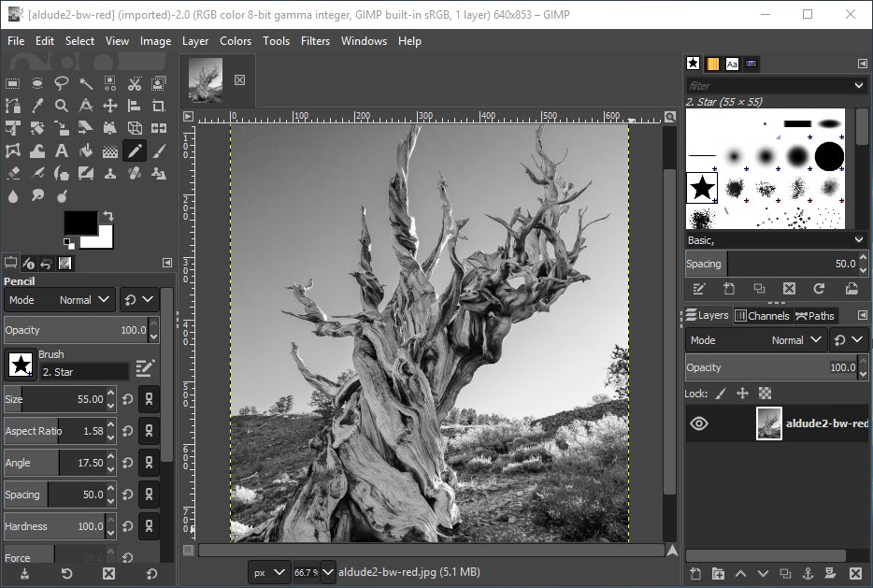Image resolution: width=873 pixels, height=588 pixels.
Task: Activate the Crop tool
Action: click(x=159, y=106)
